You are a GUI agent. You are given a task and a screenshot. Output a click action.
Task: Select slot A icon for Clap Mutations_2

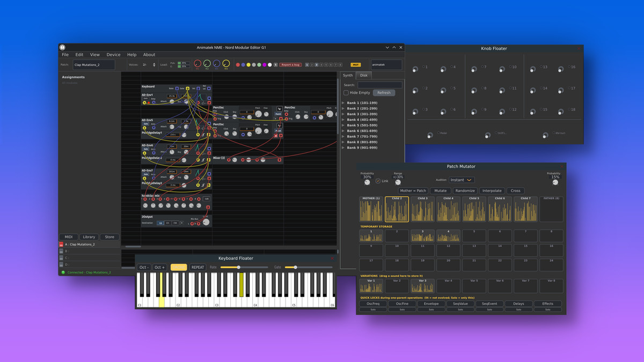coord(61,245)
